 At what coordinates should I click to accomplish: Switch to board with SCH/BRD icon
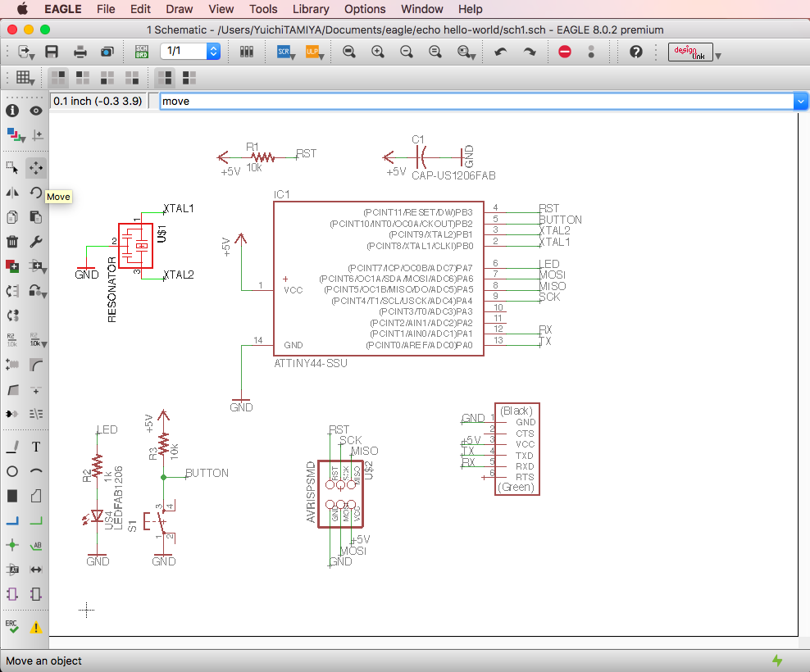[x=142, y=52]
